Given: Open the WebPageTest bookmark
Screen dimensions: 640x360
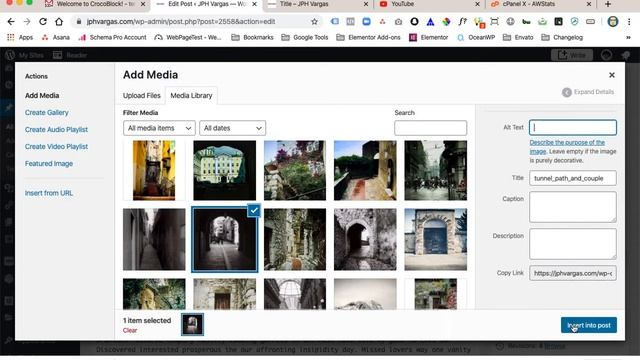Looking at the screenshot, I should [188, 38].
